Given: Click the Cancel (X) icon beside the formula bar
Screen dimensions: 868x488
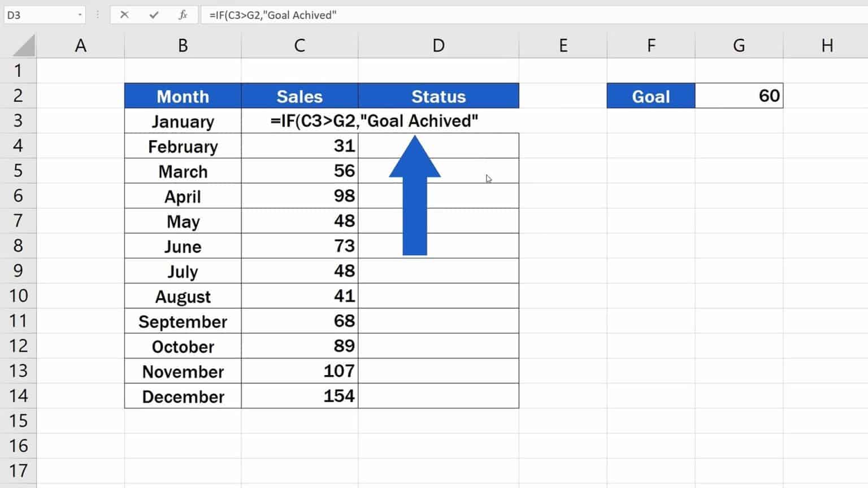Looking at the screenshot, I should pyautogui.click(x=124, y=15).
